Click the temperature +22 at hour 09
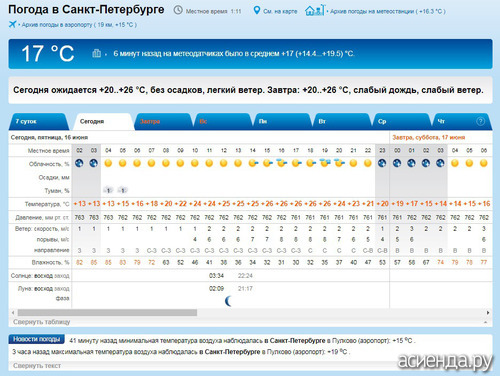The height and width of the screenshot is (376, 500). coord(180,204)
